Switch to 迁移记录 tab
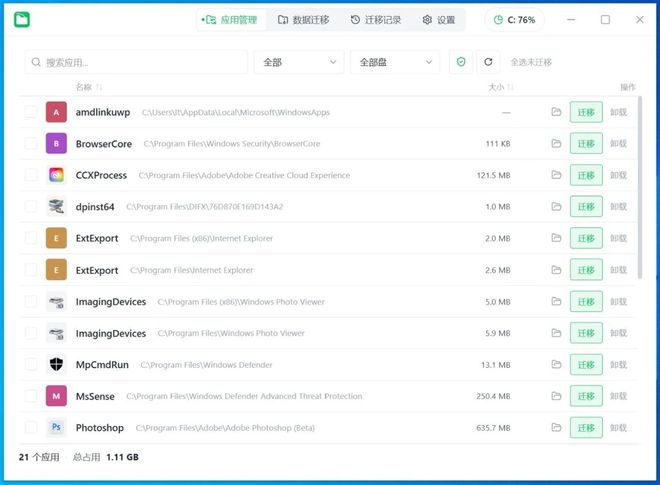660x485 pixels. [376, 20]
